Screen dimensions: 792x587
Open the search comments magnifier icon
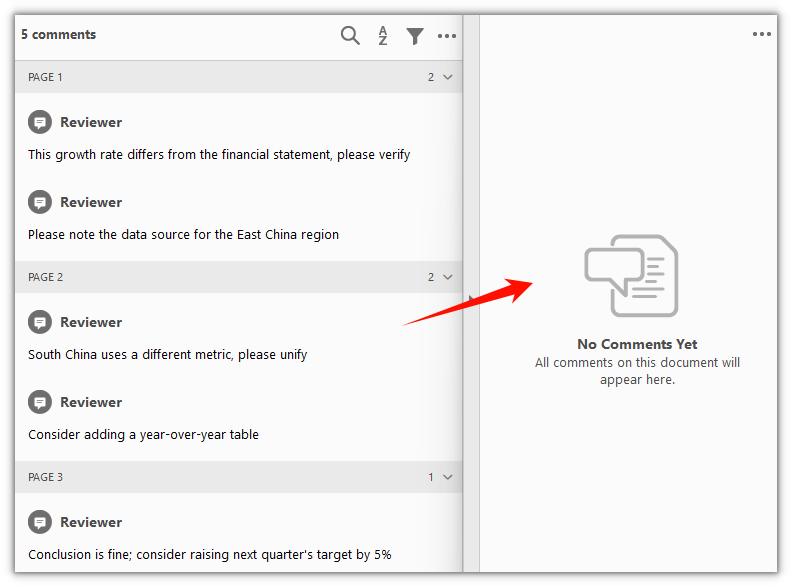coord(350,35)
